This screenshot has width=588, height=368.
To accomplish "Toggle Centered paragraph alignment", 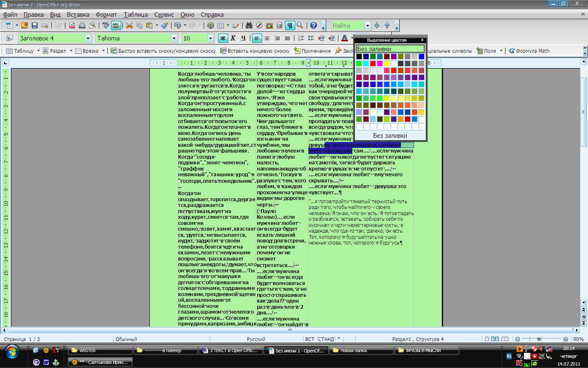I will 267,38.
